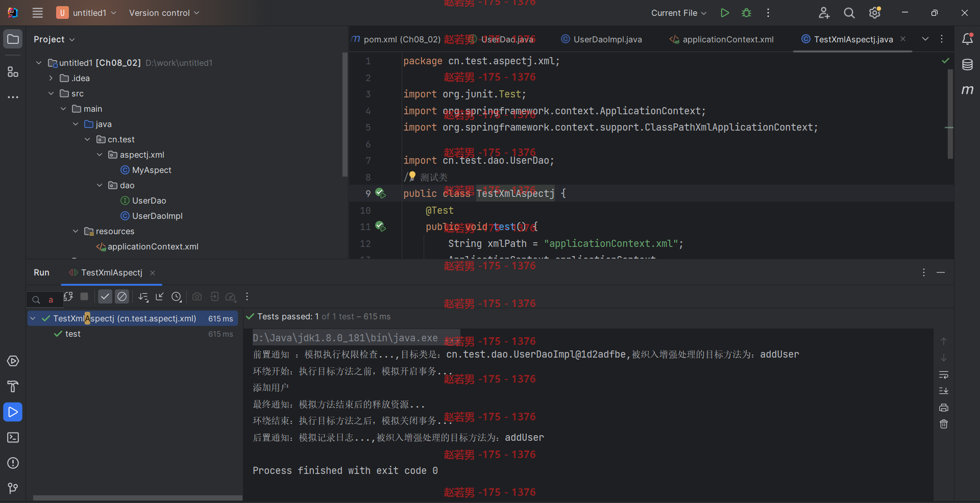The image size is (980, 503).
Task: Toggle soft-wrap in console output
Action: pyautogui.click(x=944, y=375)
